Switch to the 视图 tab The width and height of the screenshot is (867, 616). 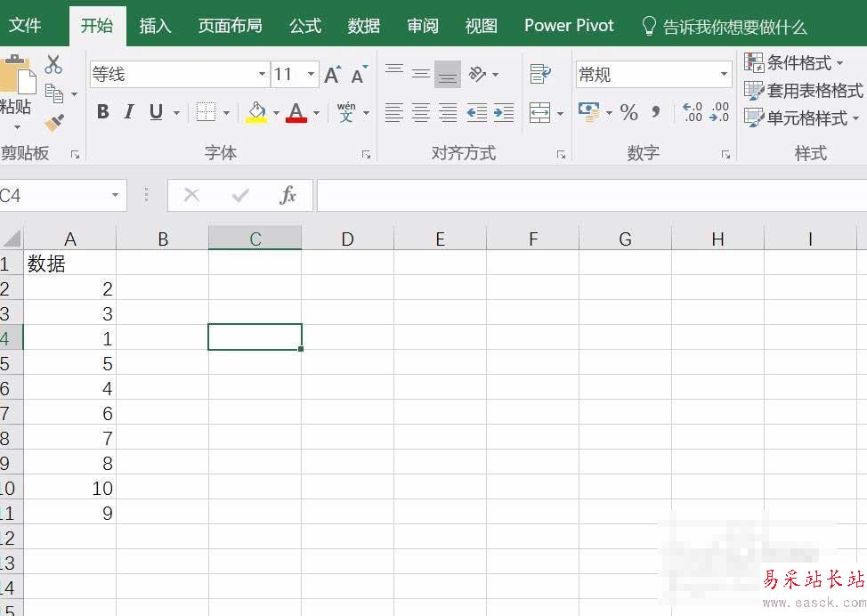tap(481, 26)
